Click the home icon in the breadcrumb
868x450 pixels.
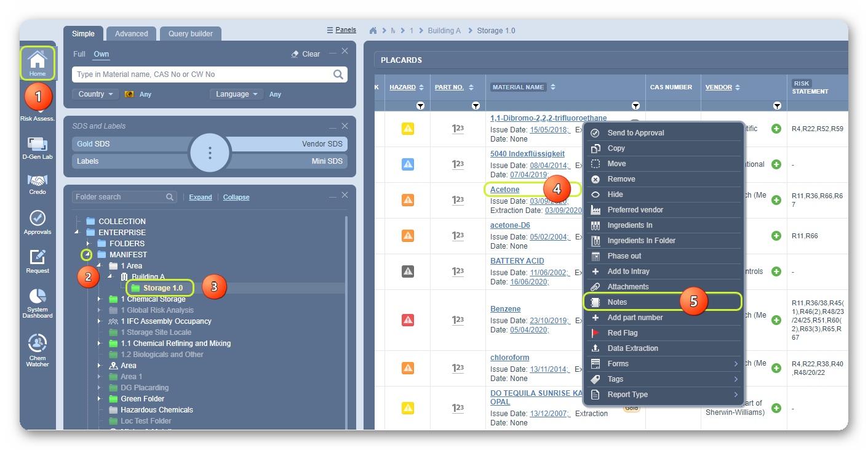click(x=373, y=30)
